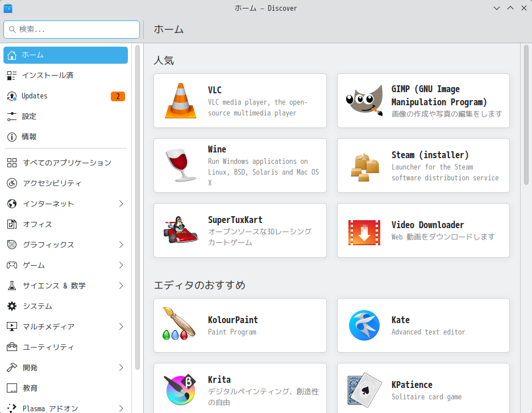This screenshot has width=532, height=413.
Task: Click the Kate bird icon
Action: point(364,325)
